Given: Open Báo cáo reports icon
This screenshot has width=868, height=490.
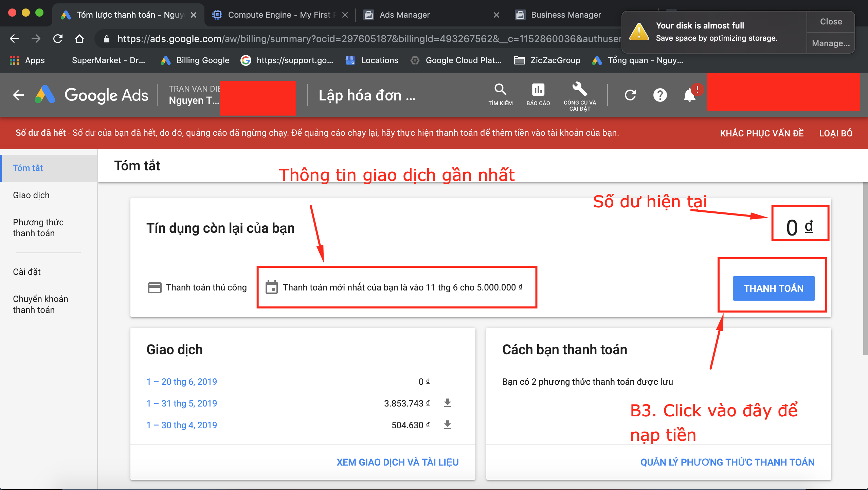Looking at the screenshot, I should [538, 95].
